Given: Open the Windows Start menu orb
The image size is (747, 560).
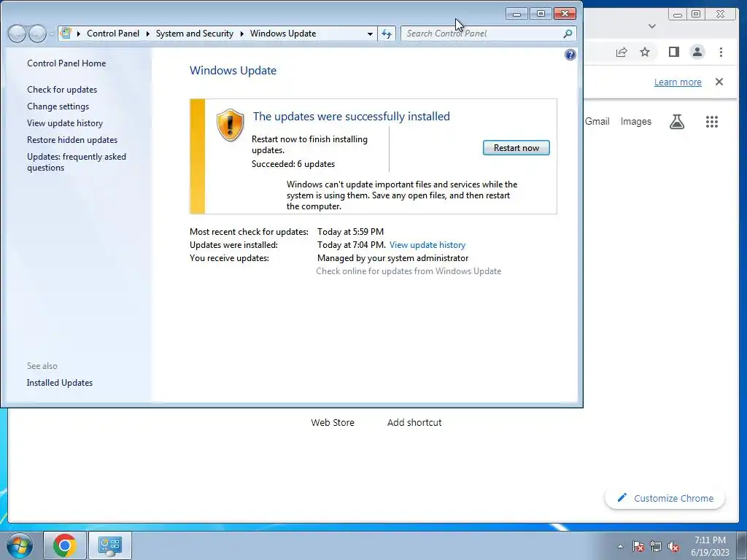Looking at the screenshot, I should [20, 545].
